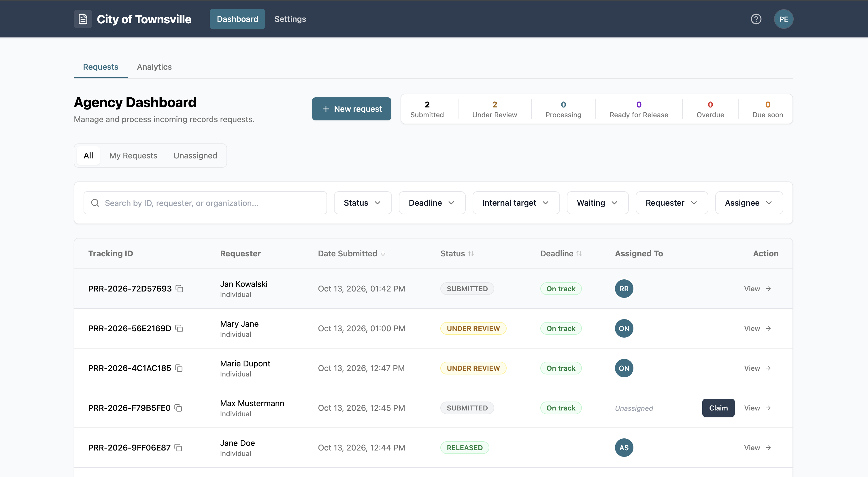Go to the Dashboard nav item

click(237, 19)
